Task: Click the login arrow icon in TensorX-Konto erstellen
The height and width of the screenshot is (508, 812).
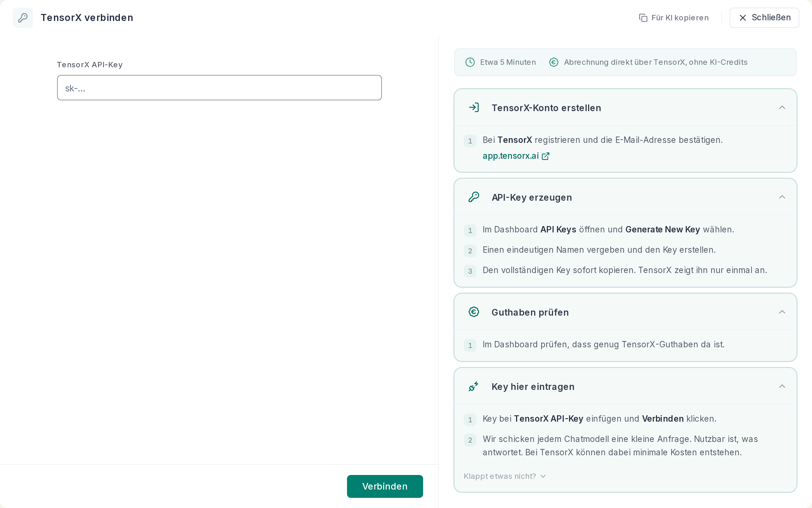Action: coord(474,108)
